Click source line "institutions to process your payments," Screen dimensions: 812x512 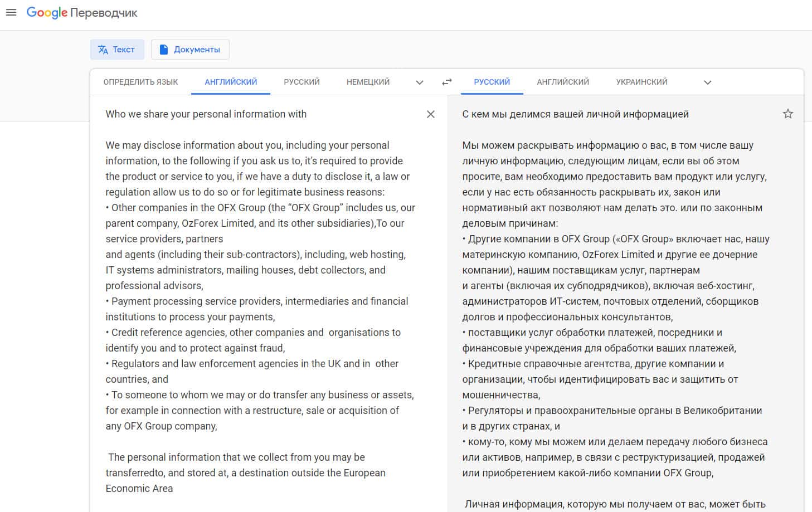tap(190, 317)
